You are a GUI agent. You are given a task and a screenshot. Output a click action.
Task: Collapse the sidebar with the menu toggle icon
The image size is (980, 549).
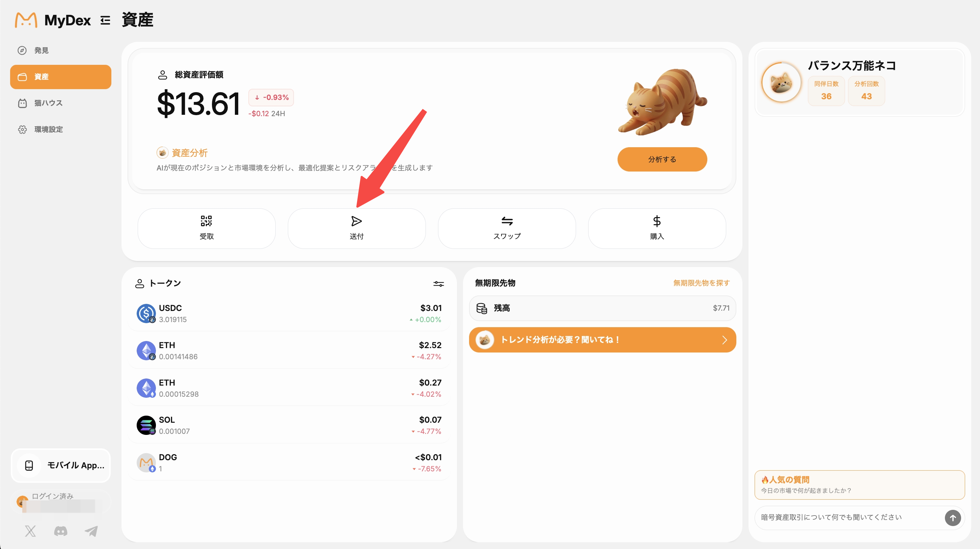click(105, 20)
